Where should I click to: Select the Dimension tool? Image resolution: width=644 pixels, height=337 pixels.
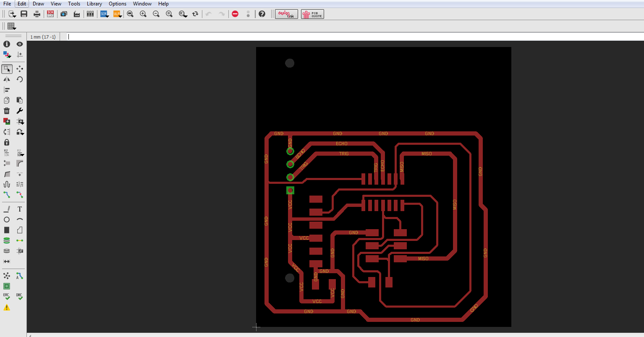(x=7, y=261)
